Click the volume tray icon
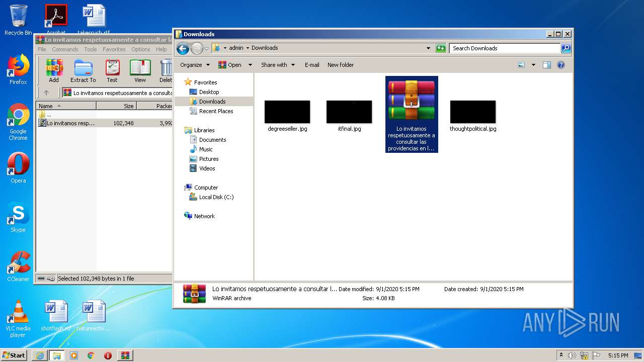 coord(572,355)
